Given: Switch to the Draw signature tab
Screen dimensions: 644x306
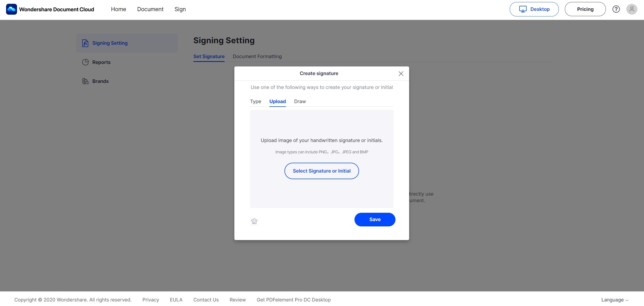Looking at the screenshot, I should tap(300, 101).
